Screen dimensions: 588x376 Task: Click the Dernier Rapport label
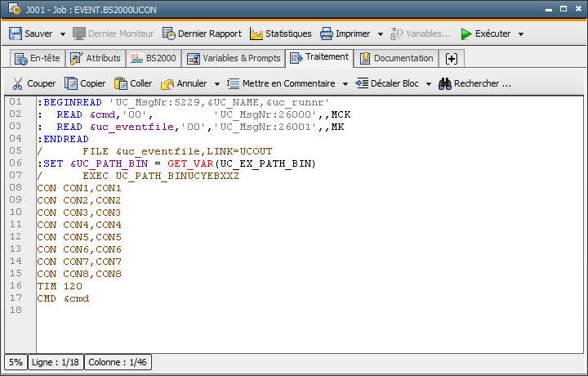210,34
